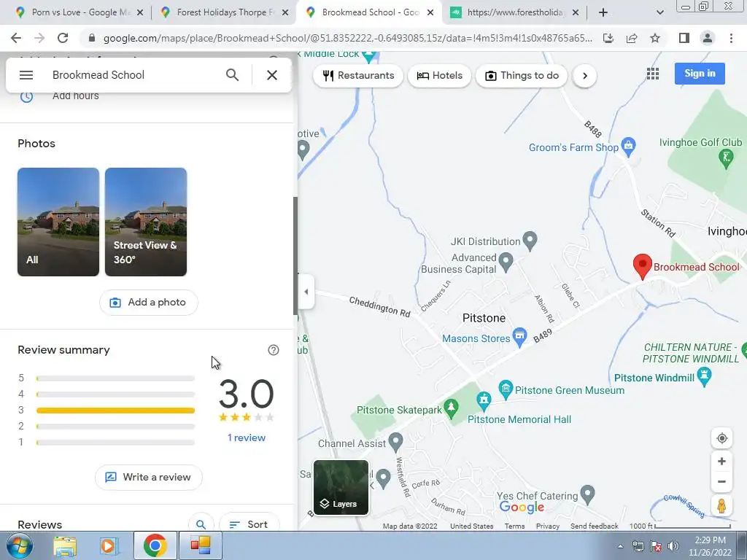The height and width of the screenshot is (560, 747).
Task: Click Send feedback link
Action: 594,526
